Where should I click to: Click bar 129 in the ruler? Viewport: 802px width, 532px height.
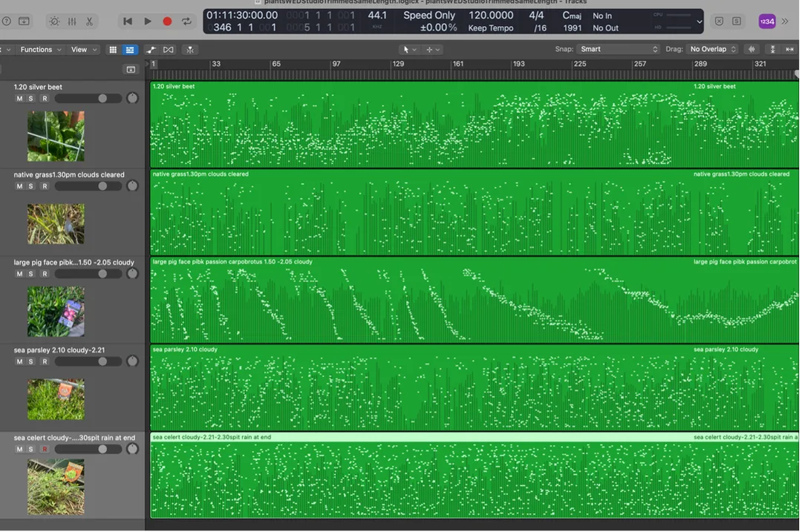(x=398, y=64)
